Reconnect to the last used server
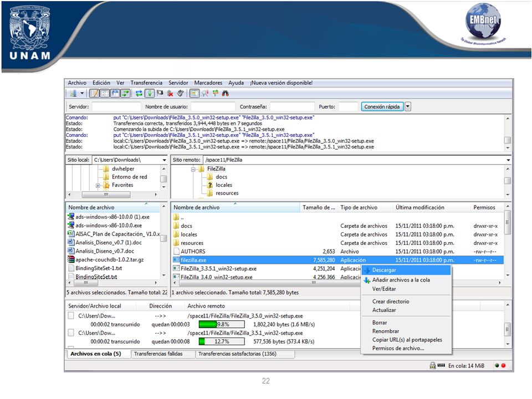The image size is (532, 399). [181, 93]
